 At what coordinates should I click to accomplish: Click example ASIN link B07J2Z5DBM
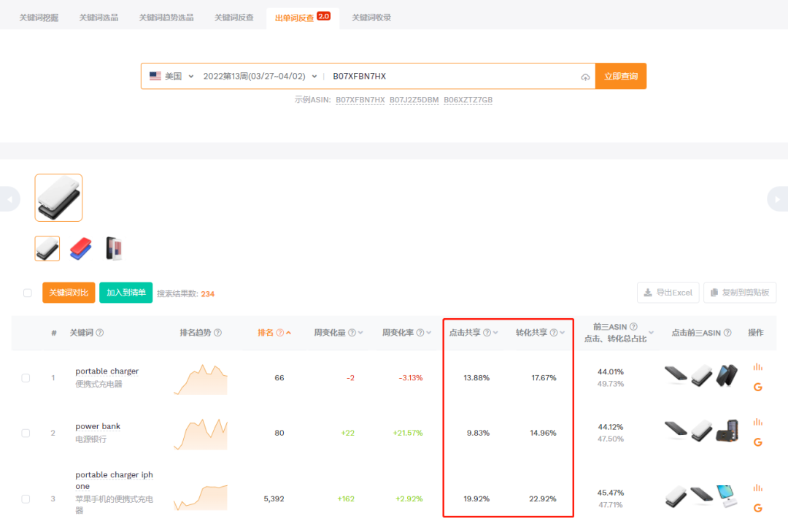coord(414,100)
